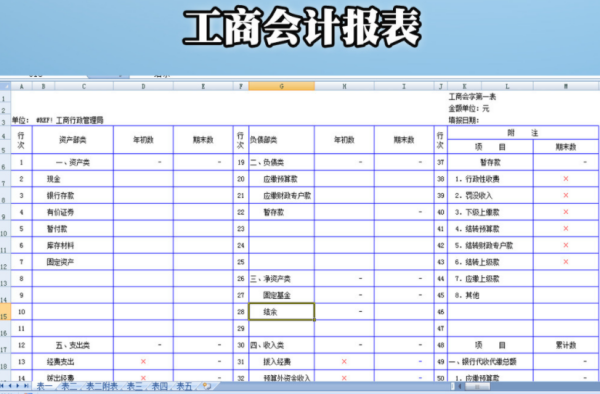Select the 有价证券 cell
The image size is (600, 394).
[73, 212]
